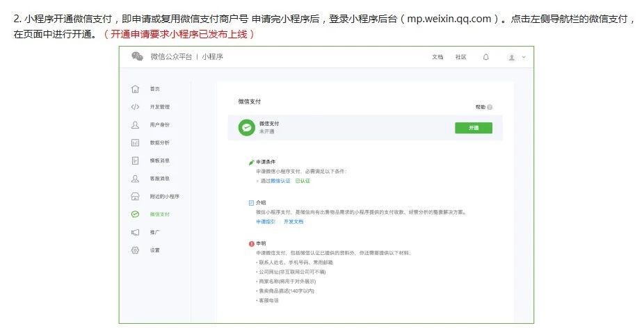Click the green 已认证 status text
Viewport: 644px width, 328px height.
[303, 181]
